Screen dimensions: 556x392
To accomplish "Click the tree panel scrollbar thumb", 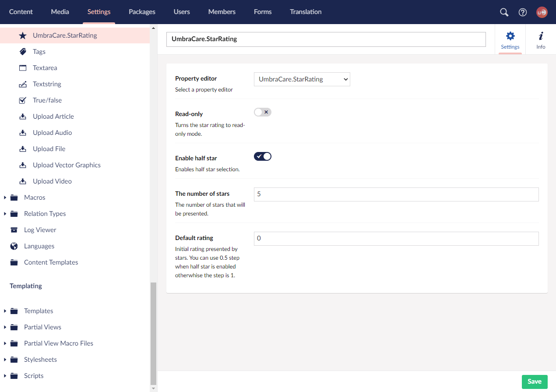I will click(153, 333).
